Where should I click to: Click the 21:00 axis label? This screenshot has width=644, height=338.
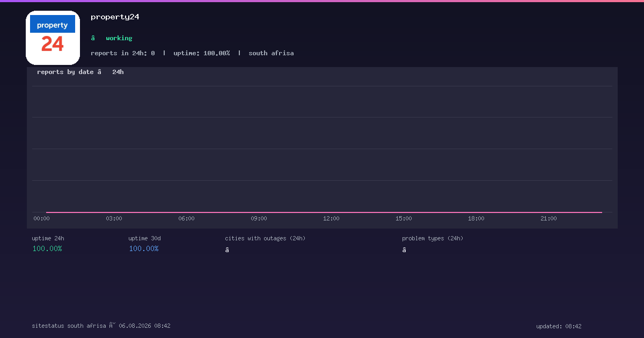[548, 219]
